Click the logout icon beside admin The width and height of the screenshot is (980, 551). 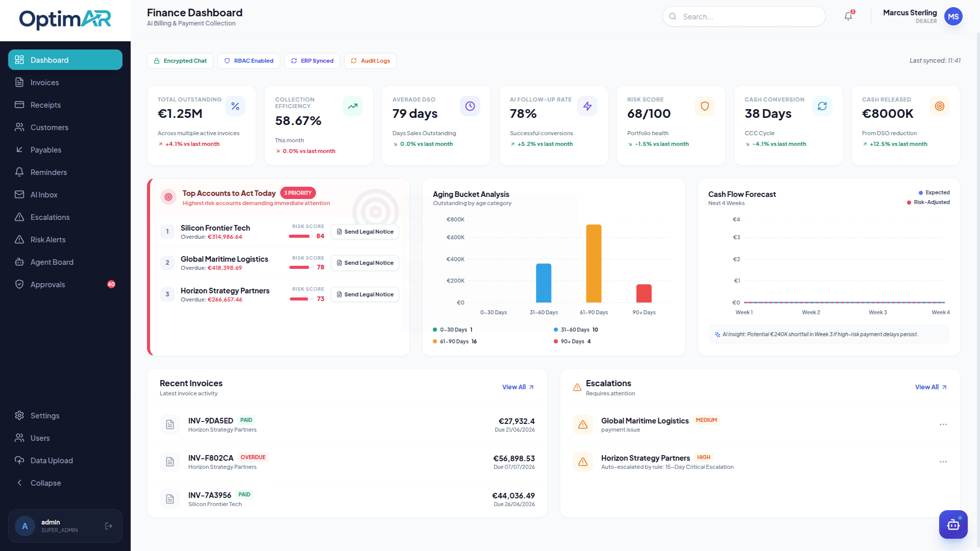(x=109, y=526)
